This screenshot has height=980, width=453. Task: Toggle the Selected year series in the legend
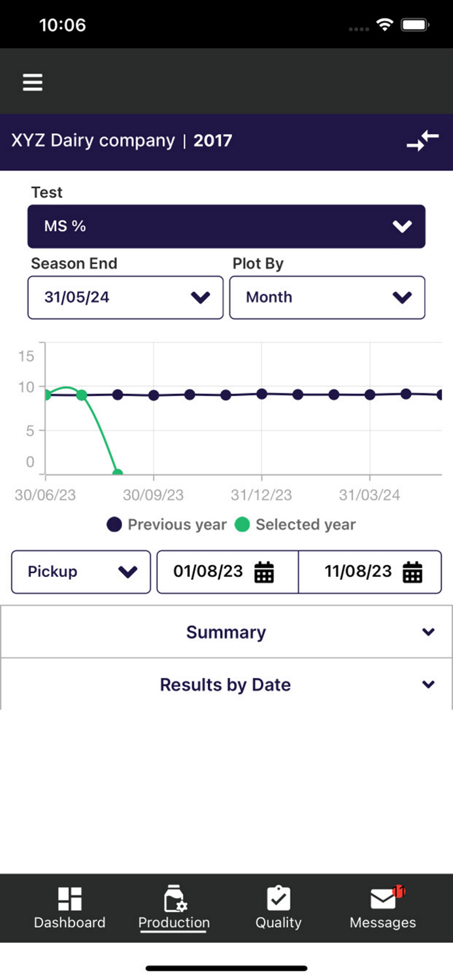305,524
